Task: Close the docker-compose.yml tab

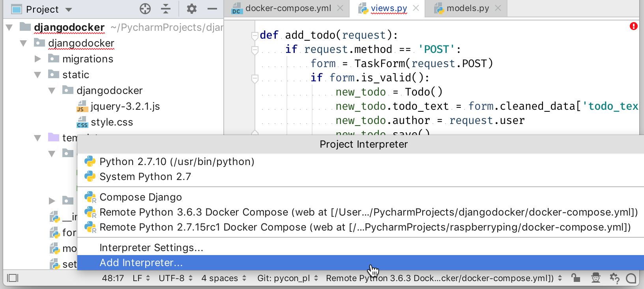Action: click(341, 8)
